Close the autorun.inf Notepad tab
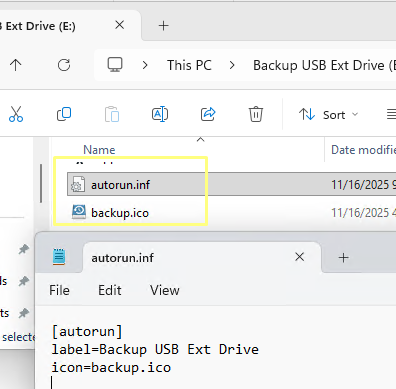Screen dimensions: 396x389 click(299, 257)
